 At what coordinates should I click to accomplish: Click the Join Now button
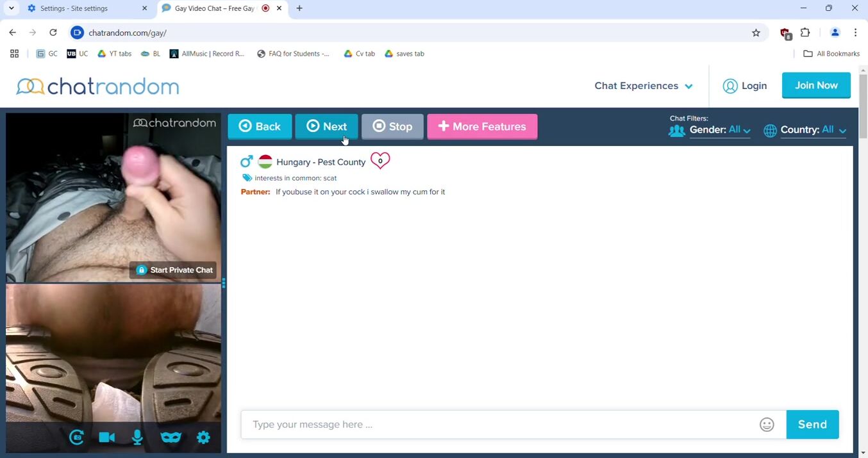(x=816, y=85)
